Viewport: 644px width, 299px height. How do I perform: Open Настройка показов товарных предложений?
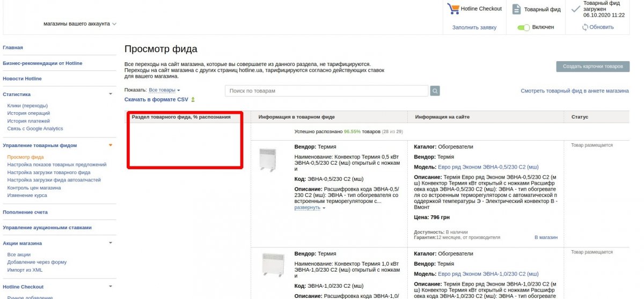pyautogui.click(x=57, y=164)
